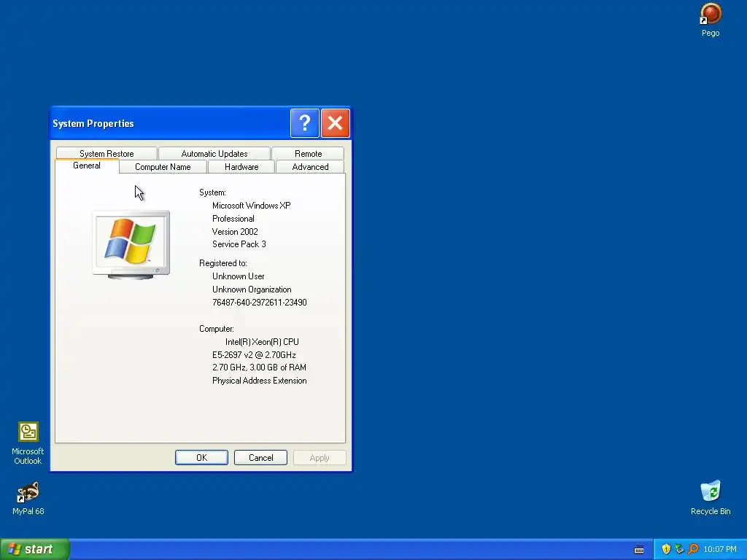Open the Start menu

click(35, 549)
